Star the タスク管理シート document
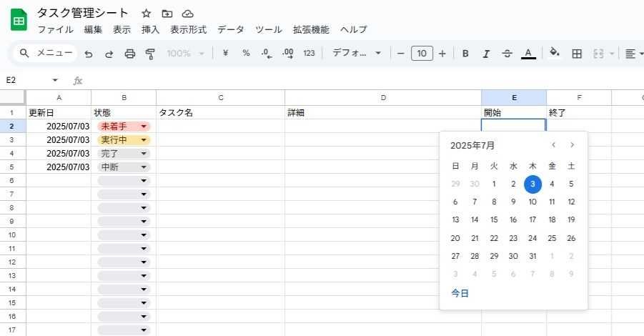Image resolution: width=644 pixels, height=336 pixels. pyautogui.click(x=147, y=14)
